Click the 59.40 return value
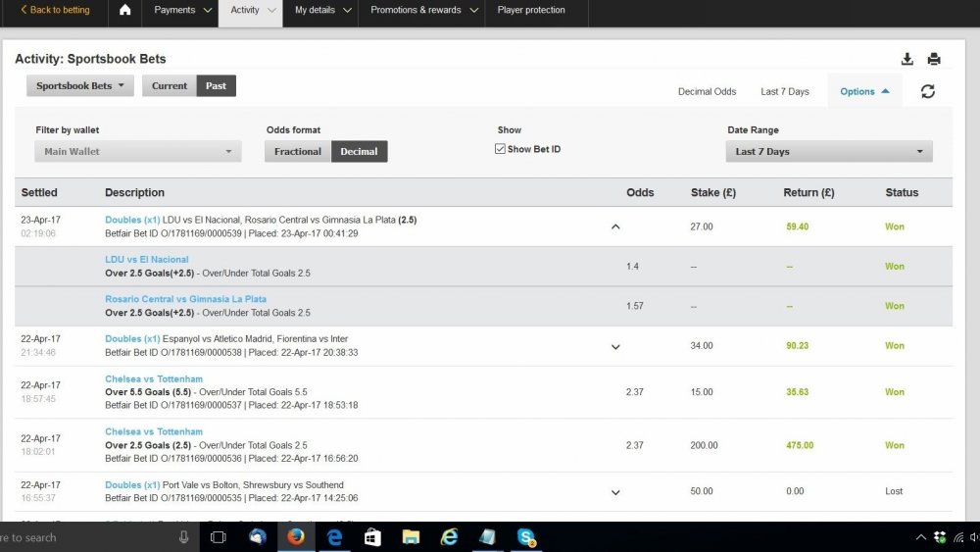The height and width of the screenshot is (552, 980). 798,226
